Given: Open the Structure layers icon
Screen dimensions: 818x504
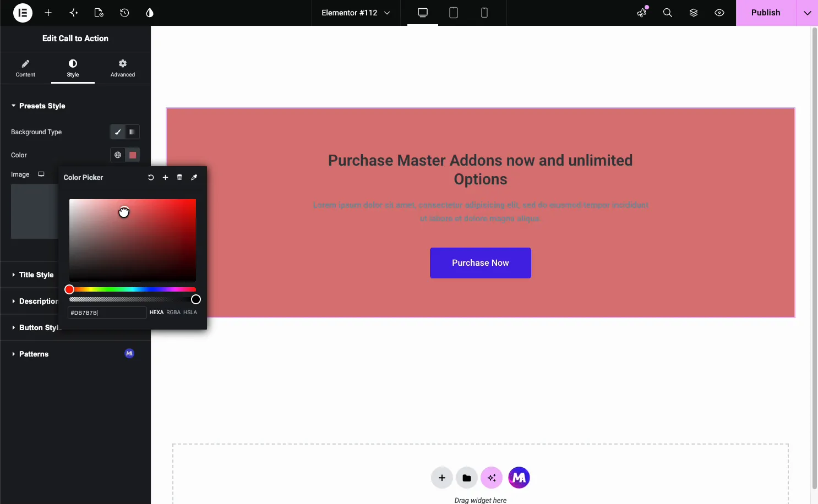Looking at the screenshot, I should point(694,13).
